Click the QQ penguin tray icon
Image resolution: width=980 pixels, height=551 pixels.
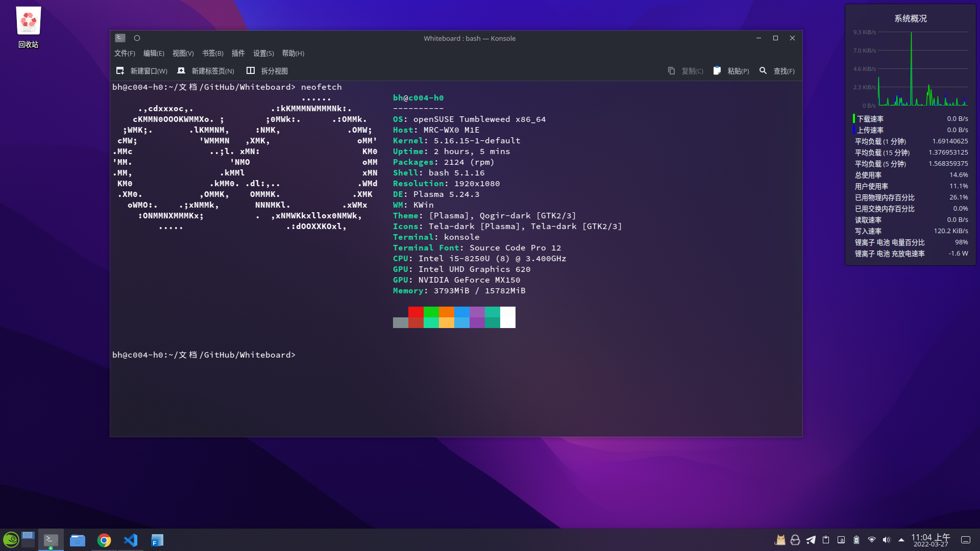[795, 540]
